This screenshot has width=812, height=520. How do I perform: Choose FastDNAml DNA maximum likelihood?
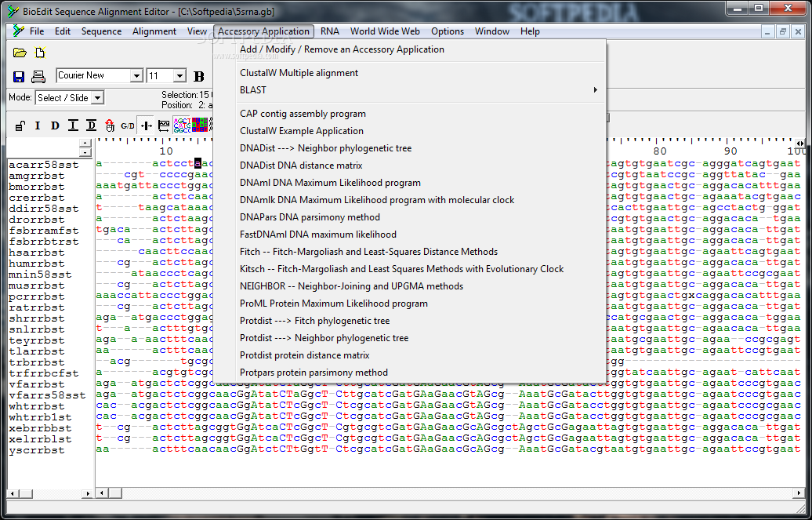tap(409, 235)
